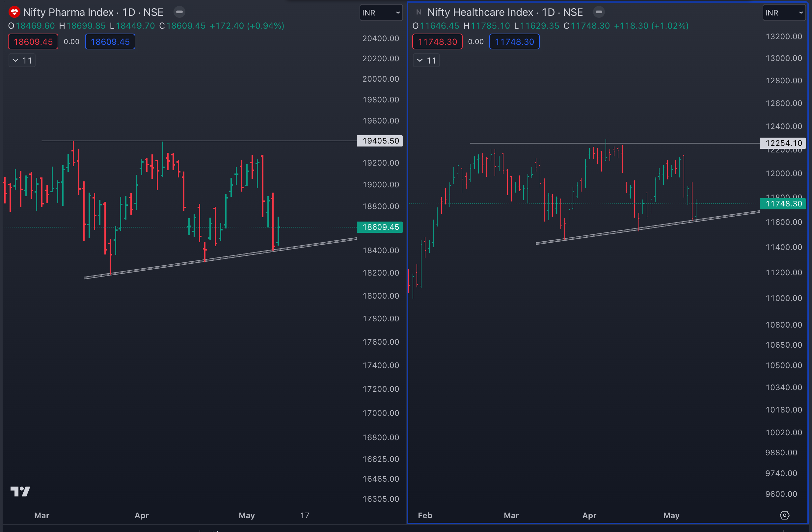This screenshot has height=532, width=812.
Task: Click the Mar label on Pharma time axis
Action: pyautogui.click(x=41, y=515)
